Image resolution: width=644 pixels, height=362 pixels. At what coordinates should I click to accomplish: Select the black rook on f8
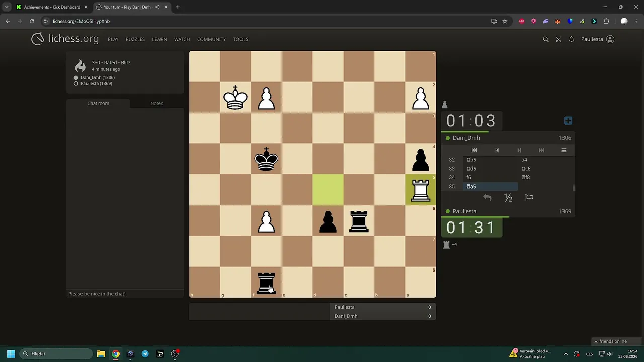pos(266,283)
